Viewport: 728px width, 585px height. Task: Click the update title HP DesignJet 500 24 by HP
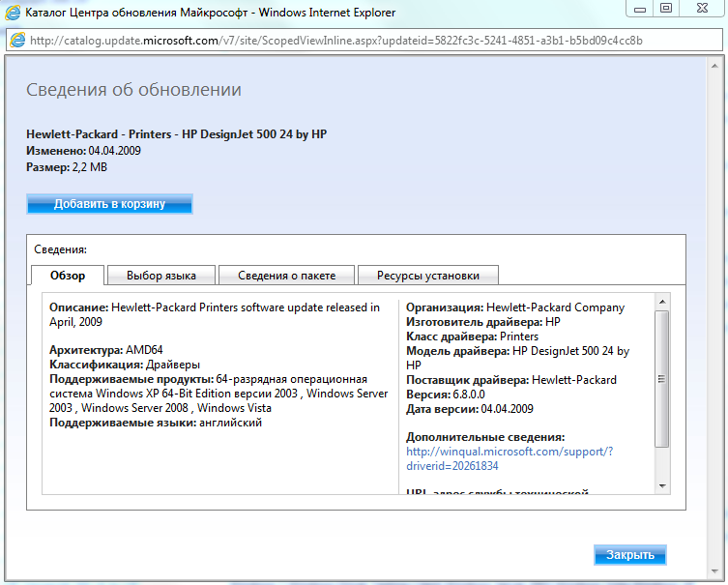click(x=176, y=134)
